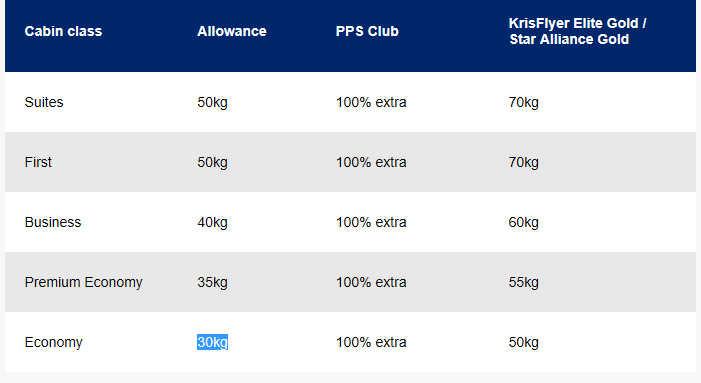Click the Business cabin class cell
This screenshot has height=383, width=701.
click(x=53, y=222)
